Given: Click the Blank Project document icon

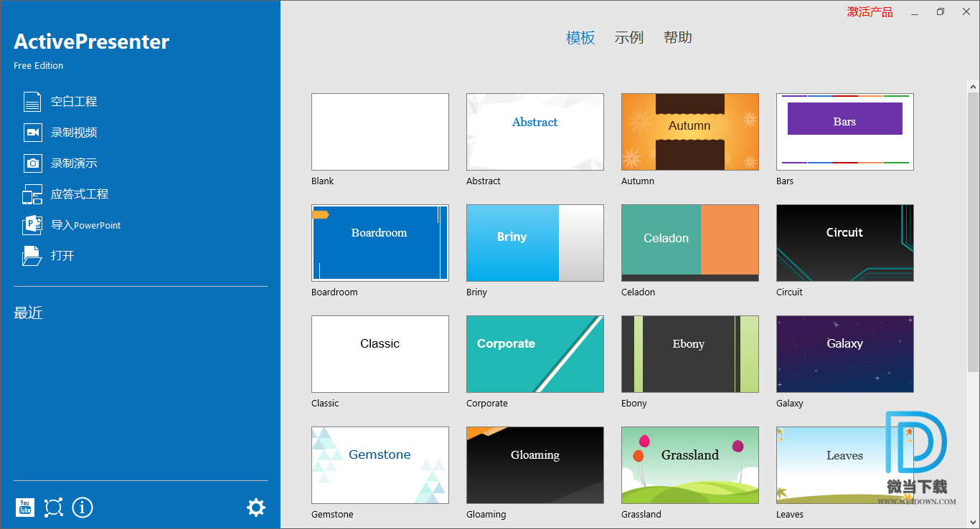Looking at the screenshot, I should pos(32,102).
